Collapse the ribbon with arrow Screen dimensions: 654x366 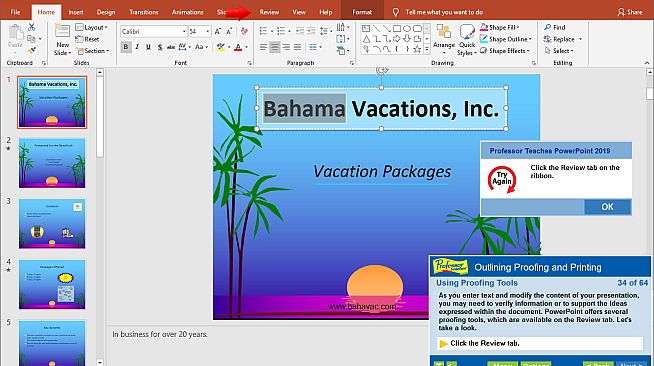click(646, 63)
